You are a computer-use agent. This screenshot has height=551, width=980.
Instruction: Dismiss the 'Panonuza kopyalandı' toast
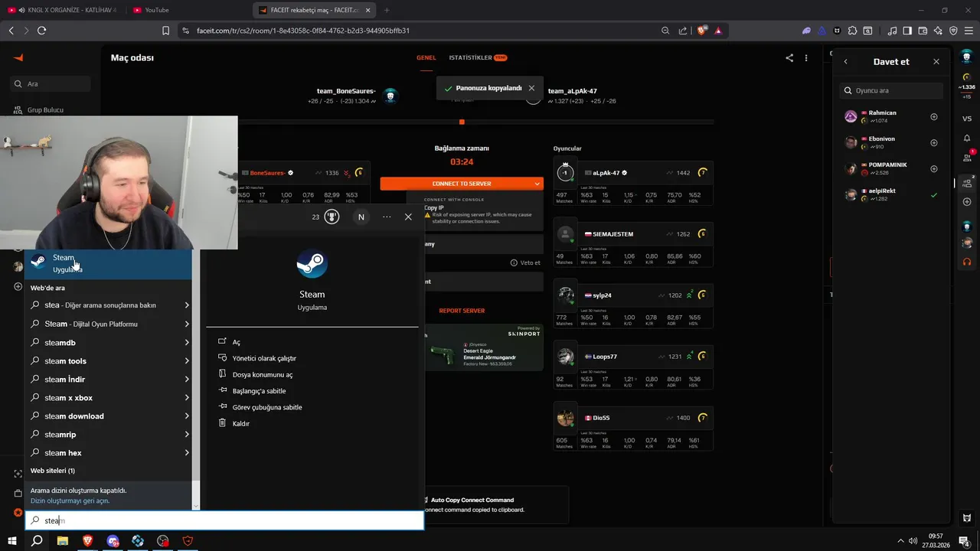(x=531, y=88)
